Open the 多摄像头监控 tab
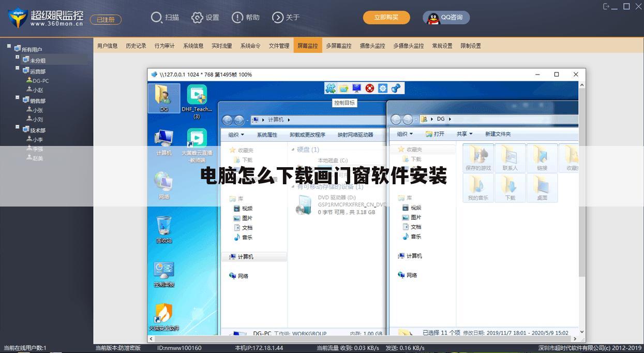Image resolution: width=644 pixels, height=353 pixels. pyautogui.click(x=408, y=46)
